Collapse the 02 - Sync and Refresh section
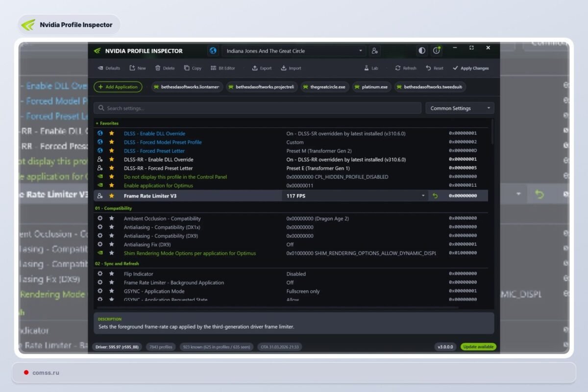The image size is (588, 392). pyautogui.click(x=117, y=264)
